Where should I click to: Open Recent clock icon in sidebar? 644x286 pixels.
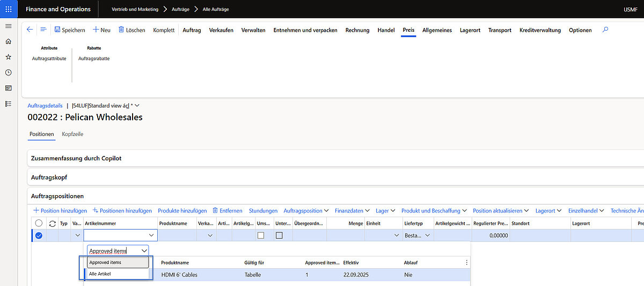[8, 73]
